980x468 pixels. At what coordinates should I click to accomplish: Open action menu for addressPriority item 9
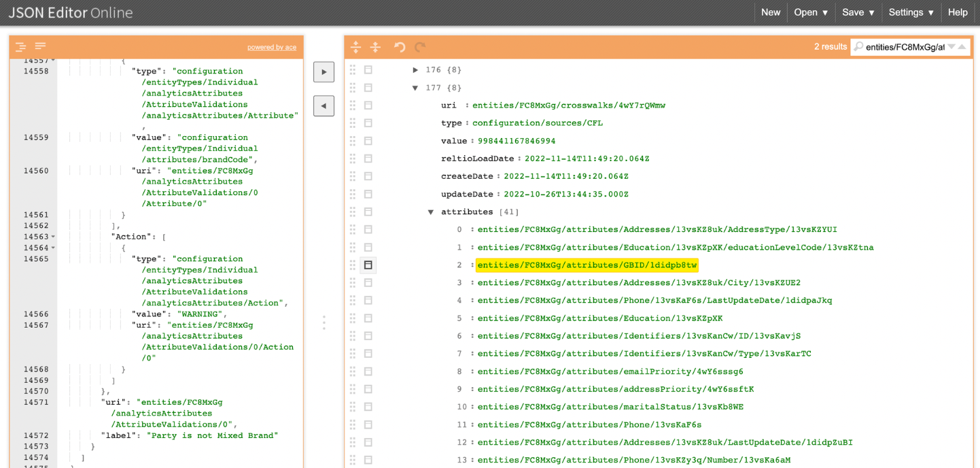tap(368, 389)
